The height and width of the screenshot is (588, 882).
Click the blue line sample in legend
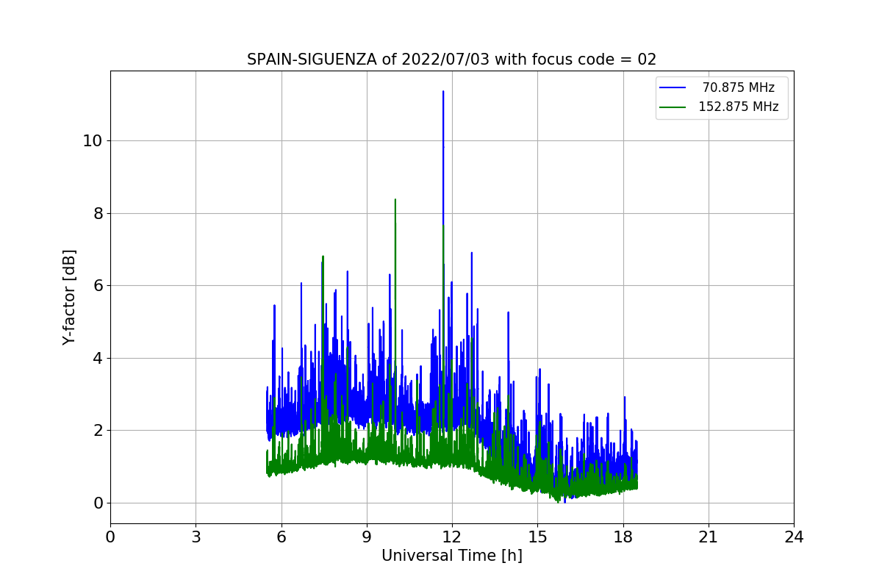click(x=673, y=87)
